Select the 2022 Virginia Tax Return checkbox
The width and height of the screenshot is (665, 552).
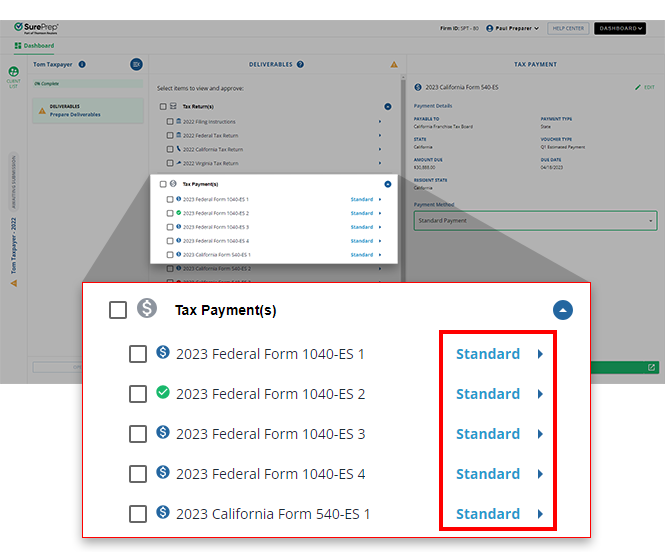pos(170,163)
